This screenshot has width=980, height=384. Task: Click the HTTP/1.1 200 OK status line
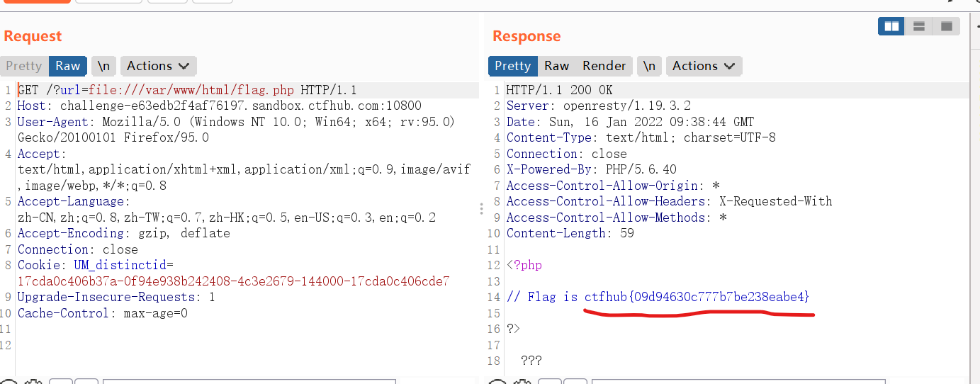[560, 90]
